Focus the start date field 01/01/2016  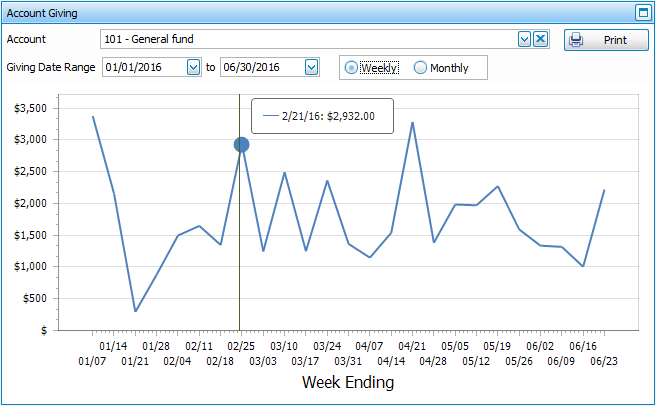(143, 67)
